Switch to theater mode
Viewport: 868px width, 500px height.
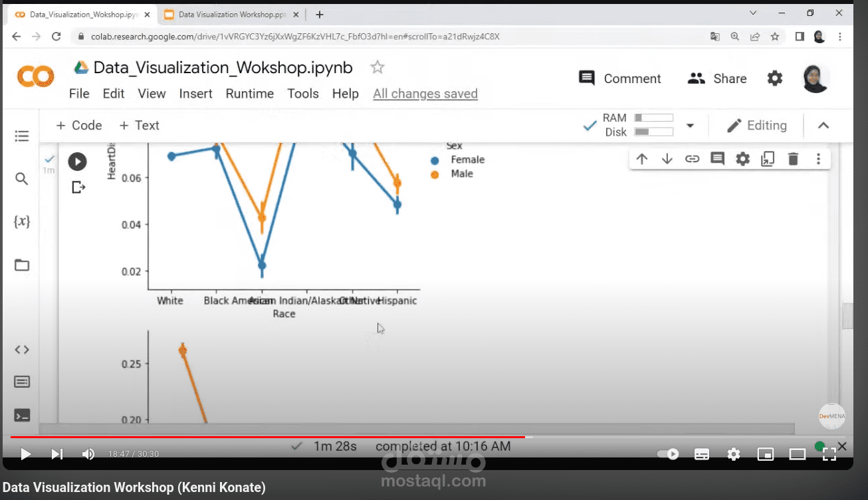[797, 454]
